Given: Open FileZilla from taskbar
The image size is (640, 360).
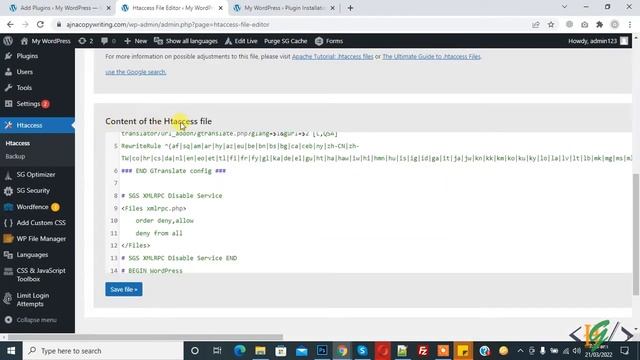Looking at the screenshot, I should (x=423, y=351).
